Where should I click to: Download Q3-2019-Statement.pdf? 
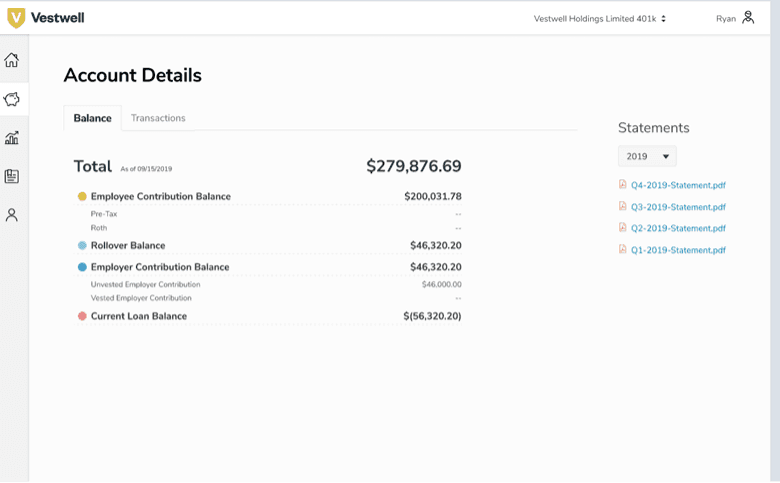[678, 207]
